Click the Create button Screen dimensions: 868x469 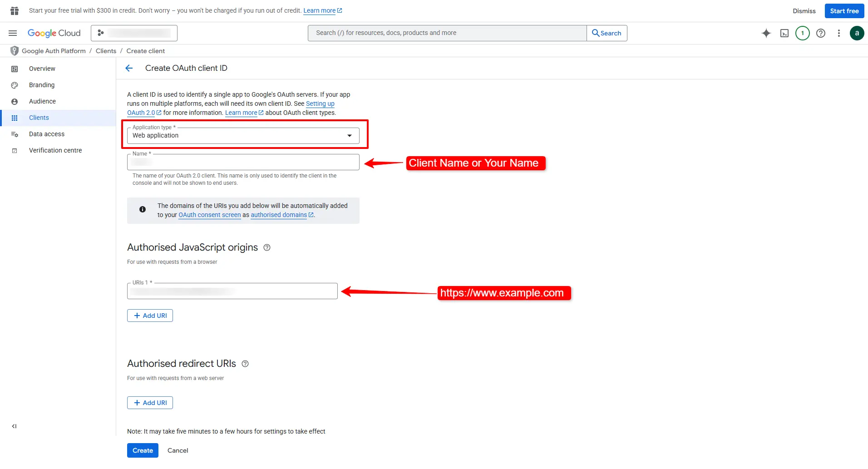143,450
